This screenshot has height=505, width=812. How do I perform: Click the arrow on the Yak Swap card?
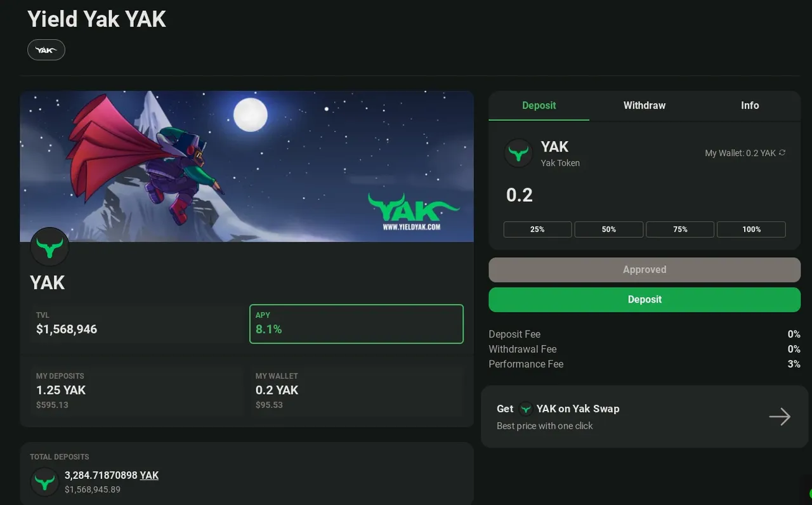point(780,417)
